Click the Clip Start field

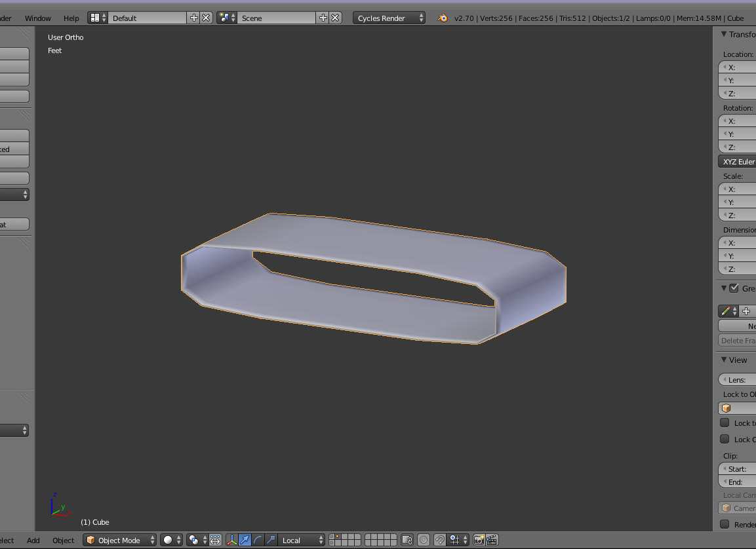(x=737, y=469)
